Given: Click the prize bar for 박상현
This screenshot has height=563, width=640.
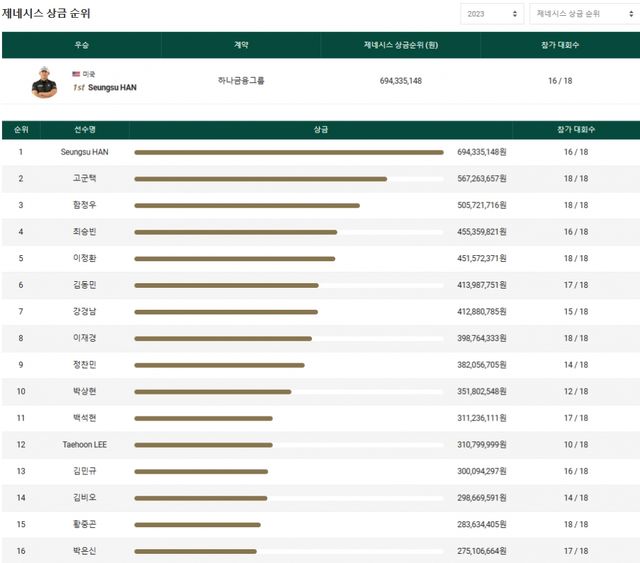Looking at the screenshot, I should click(213, 391).
